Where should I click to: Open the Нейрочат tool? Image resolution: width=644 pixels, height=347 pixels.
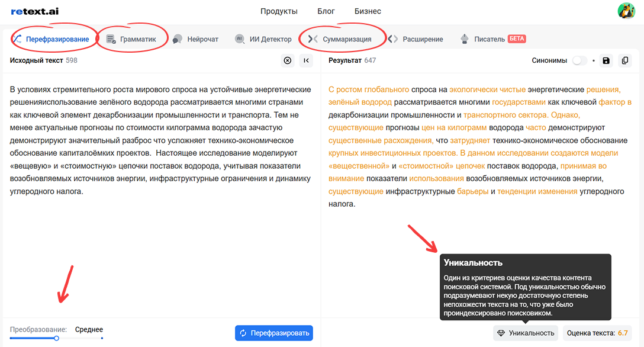tap(196, 39)
